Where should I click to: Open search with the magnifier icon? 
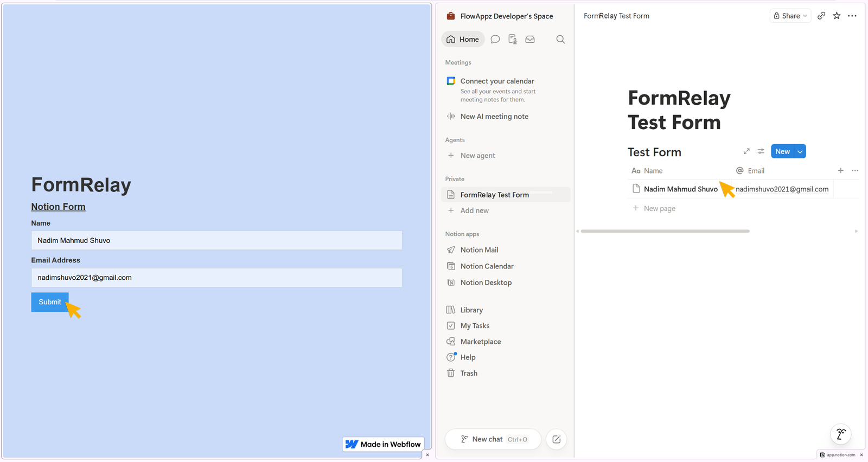[x=560, y=39]
